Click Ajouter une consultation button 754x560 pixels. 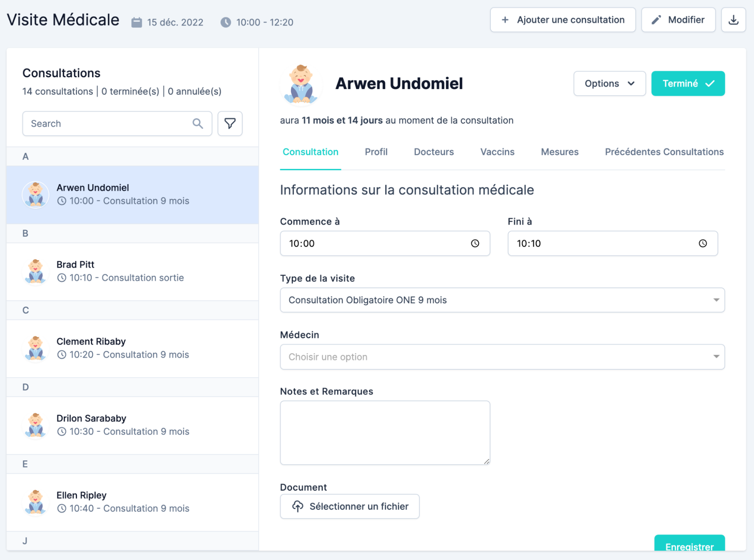562,20
